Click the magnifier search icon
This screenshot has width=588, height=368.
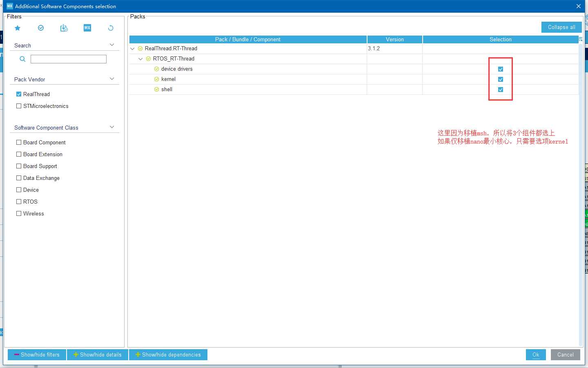coord(22,59)
